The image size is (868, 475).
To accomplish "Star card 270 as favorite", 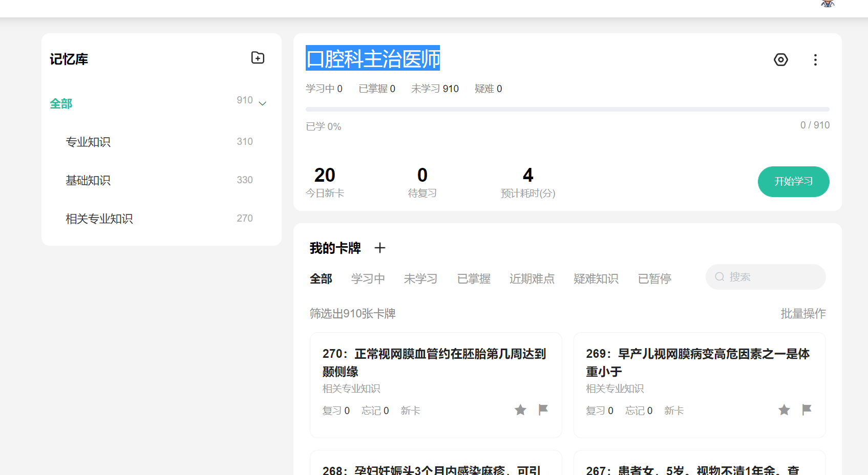I will pyautogui.click(x=520, y=410).
